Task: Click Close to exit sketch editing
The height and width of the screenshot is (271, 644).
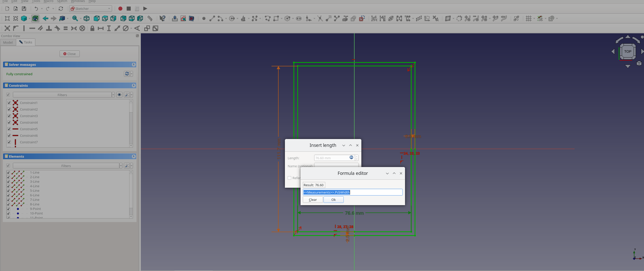Action: click(x=69, y=53)
